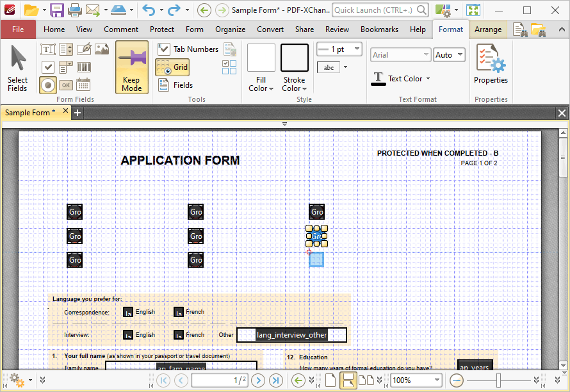Select the Image field tool
570x392 pixels.
click(101, 49)
